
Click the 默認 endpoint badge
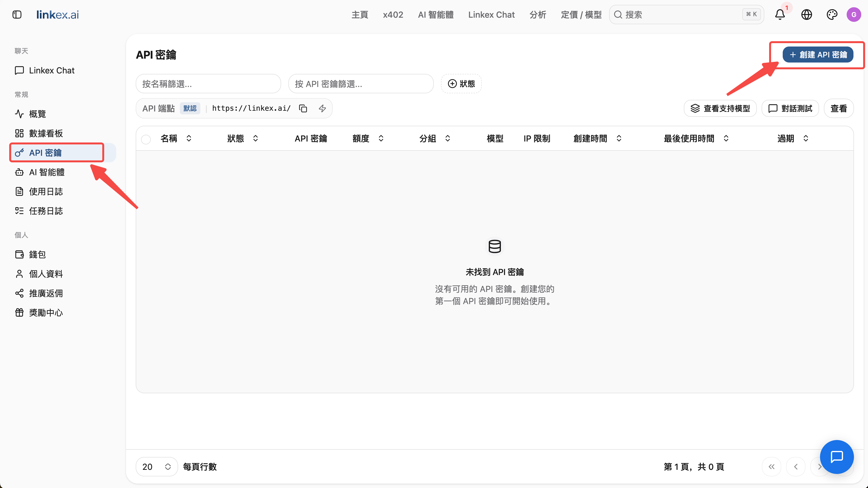tap(190, 108)
